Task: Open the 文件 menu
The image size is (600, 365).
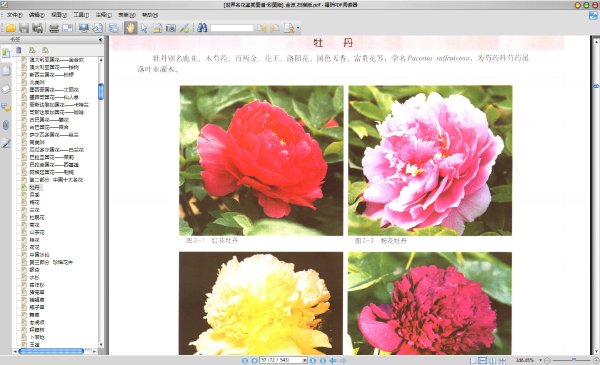Action: 15,15
